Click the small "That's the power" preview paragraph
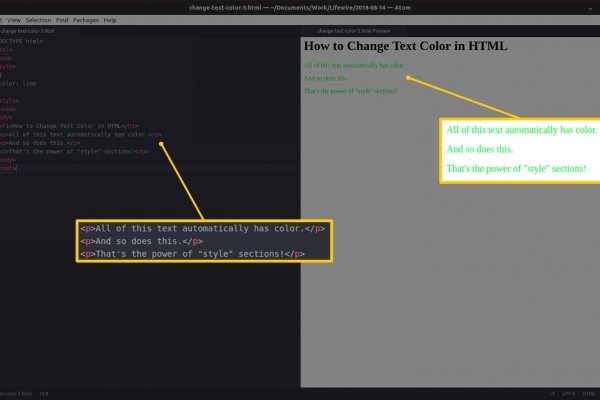Viewport: 600px width, 400px height. click(x=350, y=91)
